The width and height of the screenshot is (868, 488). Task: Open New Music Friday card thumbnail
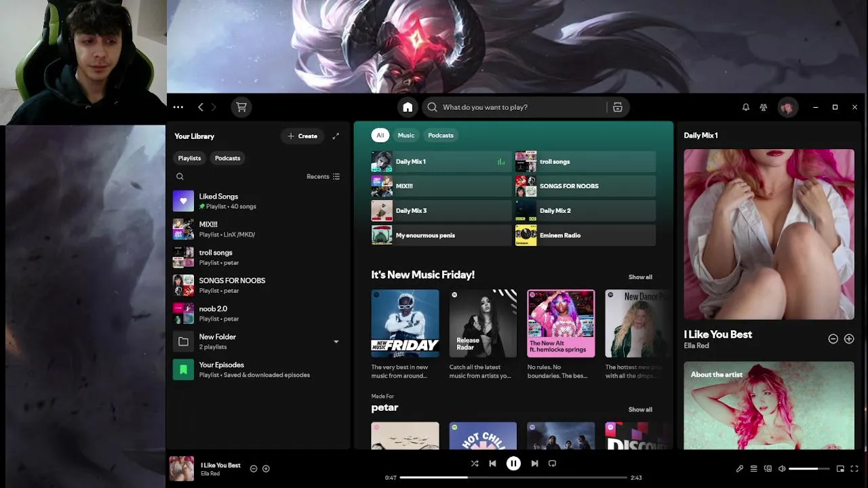(405, 323)
